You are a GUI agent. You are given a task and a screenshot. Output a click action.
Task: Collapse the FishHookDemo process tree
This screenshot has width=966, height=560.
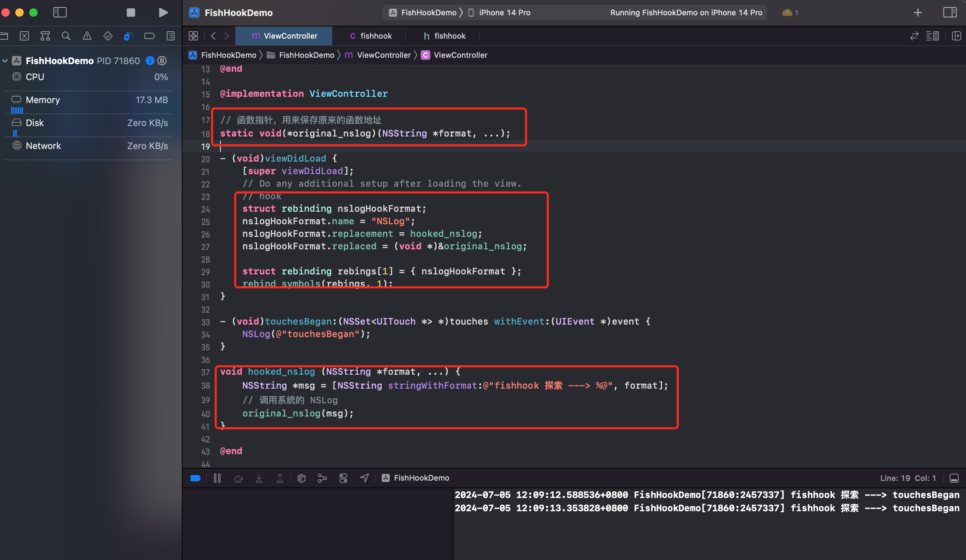(x=5, y=61)
